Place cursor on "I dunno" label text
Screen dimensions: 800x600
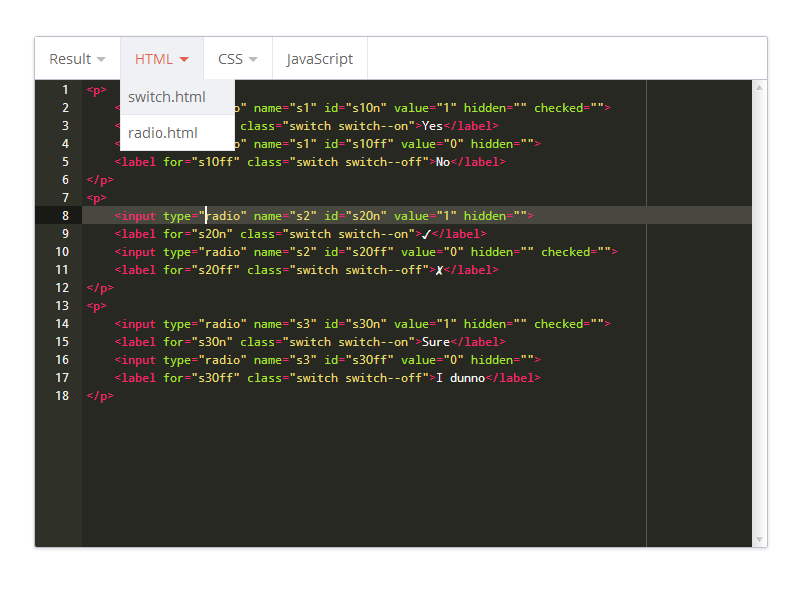tap(459, 378)
